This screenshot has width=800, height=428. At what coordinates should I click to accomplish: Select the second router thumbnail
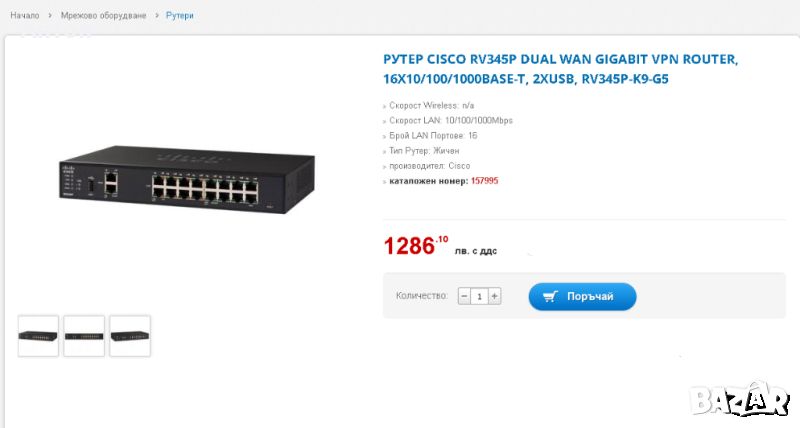(x=84, y=336)
